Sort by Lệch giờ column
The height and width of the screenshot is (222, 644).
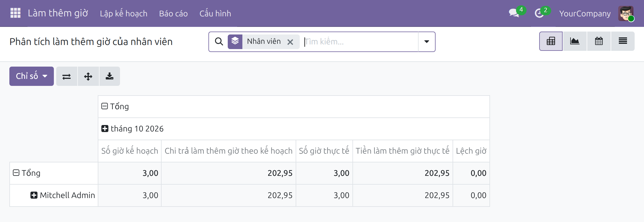coord(471,151)
